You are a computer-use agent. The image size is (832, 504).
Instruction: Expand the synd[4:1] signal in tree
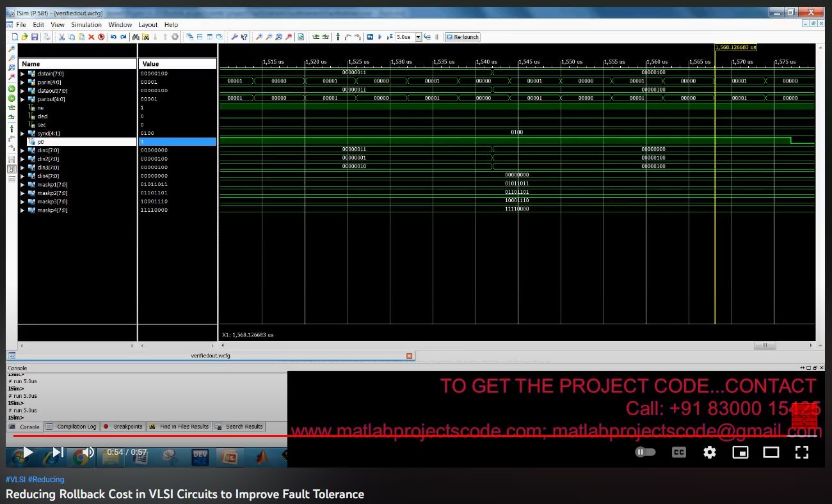23,133
